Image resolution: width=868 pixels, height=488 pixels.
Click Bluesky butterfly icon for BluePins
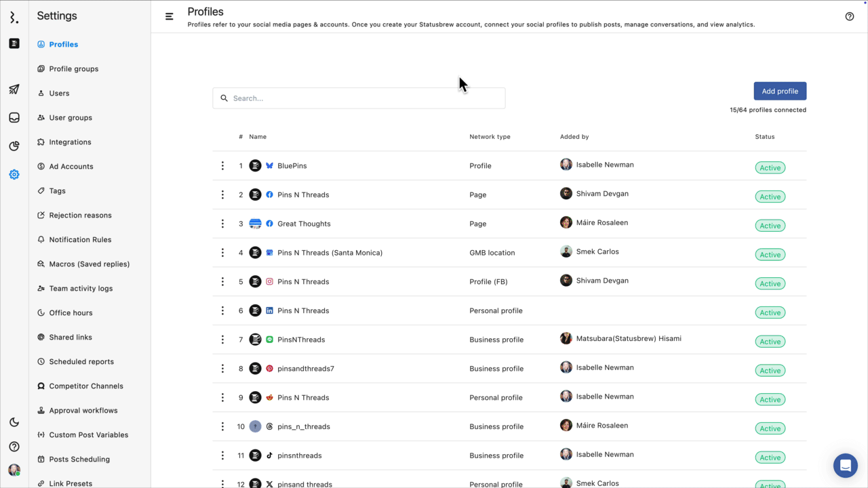click(269, 165)
